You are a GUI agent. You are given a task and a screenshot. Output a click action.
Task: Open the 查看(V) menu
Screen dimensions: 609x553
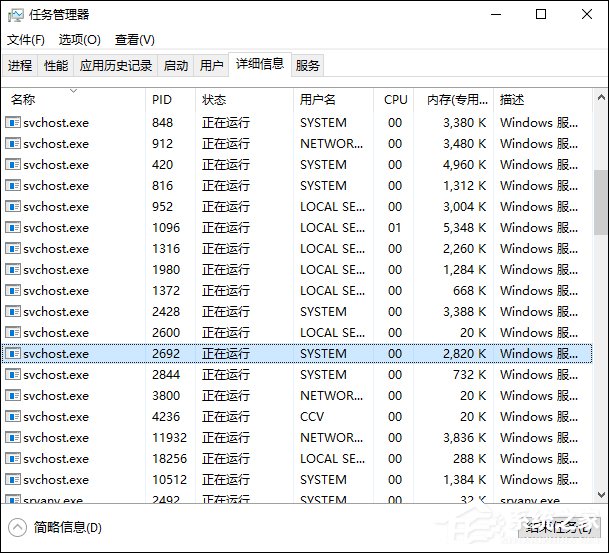tap(134, 40)
